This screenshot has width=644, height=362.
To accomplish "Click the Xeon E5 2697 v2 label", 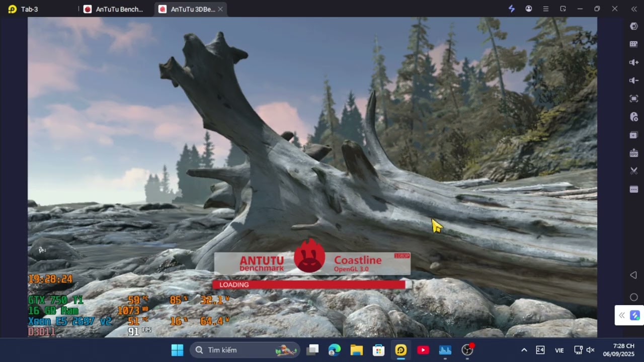I will tap(69, 321).
